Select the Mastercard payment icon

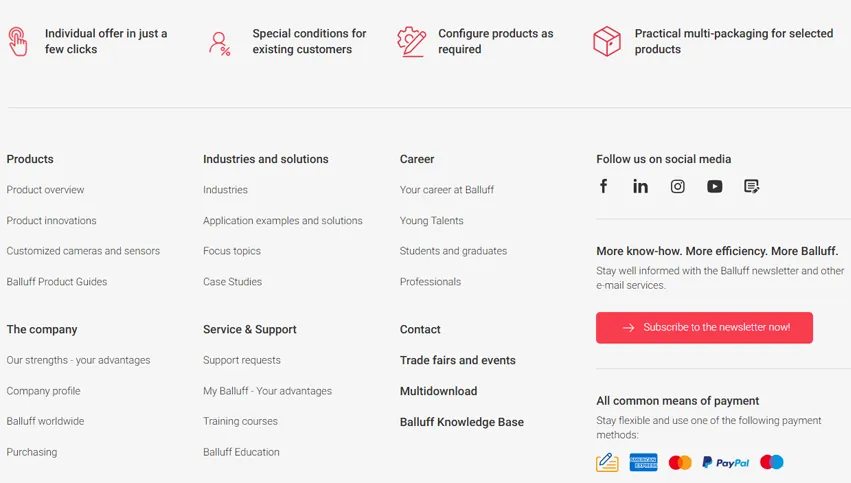[680, 462]
